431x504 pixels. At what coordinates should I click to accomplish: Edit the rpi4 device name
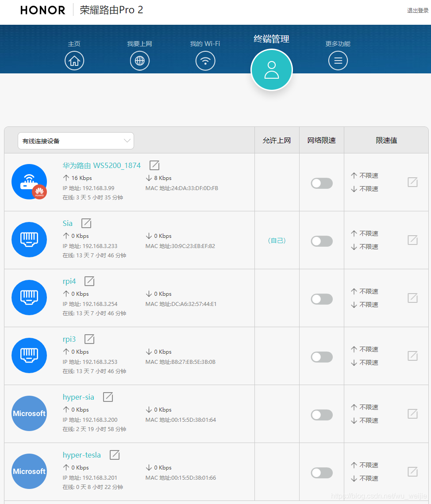pyautogui.click(x=89, y=281)
